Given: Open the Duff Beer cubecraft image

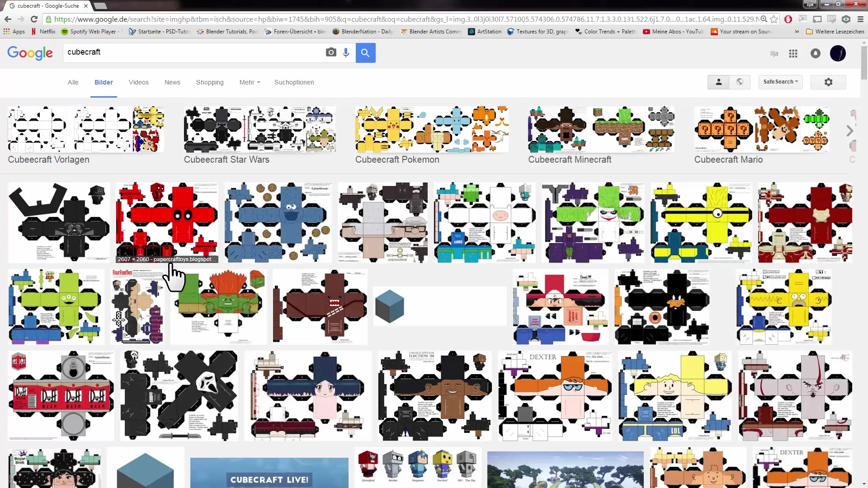Looking at the screenshot, I should click(x=61, y=395).
